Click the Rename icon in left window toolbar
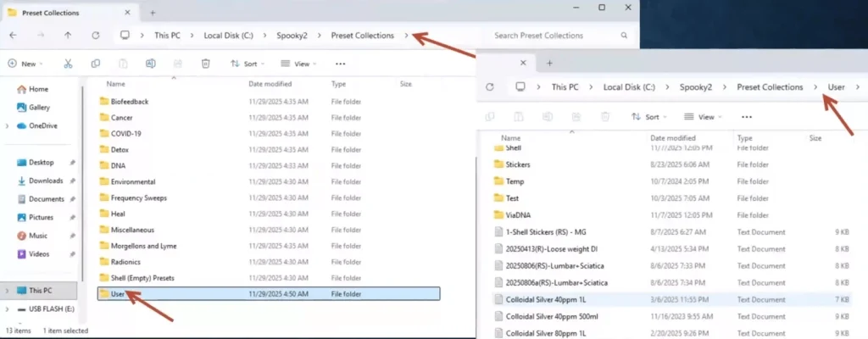868x339 pixels. tap(150, 64)
